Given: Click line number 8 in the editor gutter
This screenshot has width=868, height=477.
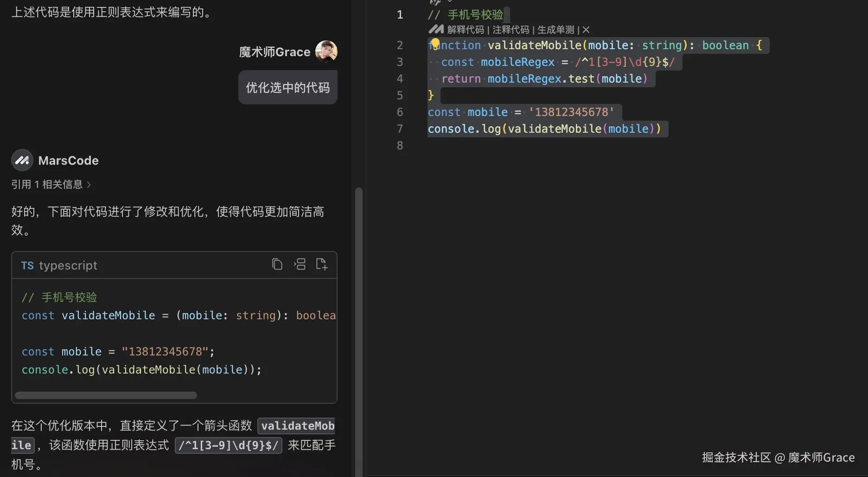Looking at the screenshot, I should point(400,145).
